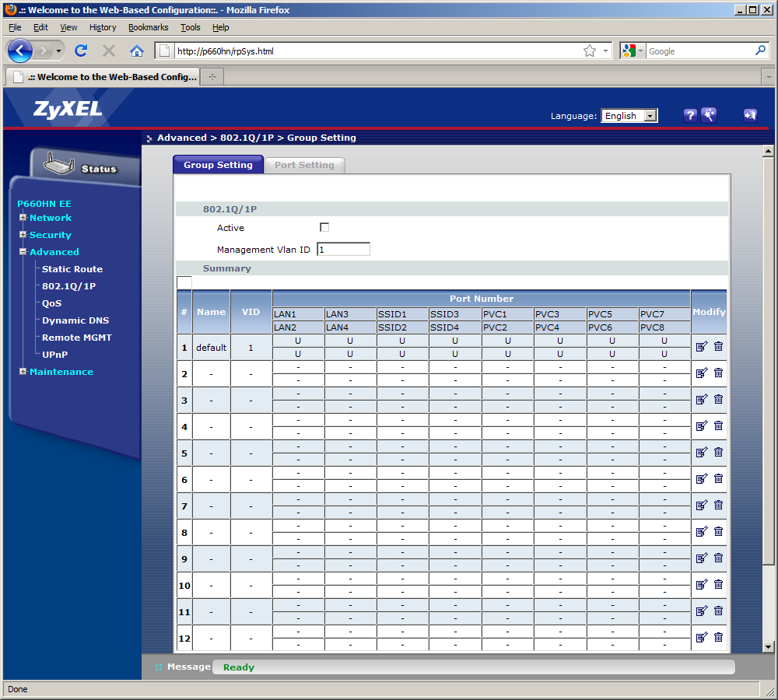Viewport: 778px width, 700px height.
Task: Click the Google search box
Action: [699, 51]
